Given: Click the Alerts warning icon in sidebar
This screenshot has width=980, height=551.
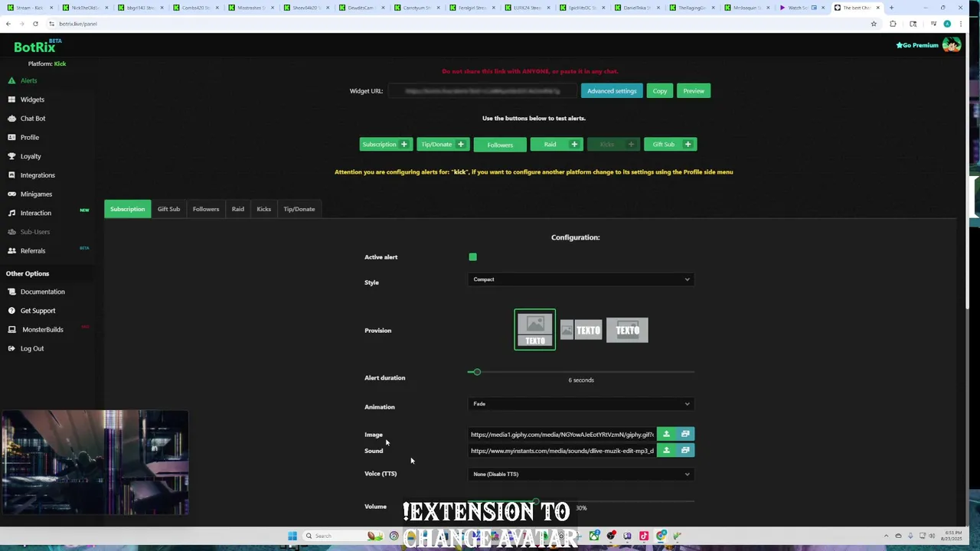Looking at the screenshot, I should point(11,80).
